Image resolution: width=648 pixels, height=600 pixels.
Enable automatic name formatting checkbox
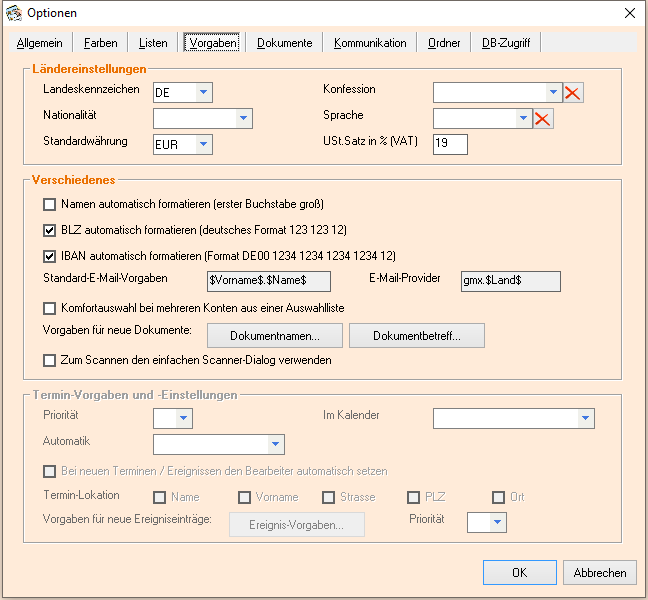(50, 205)
